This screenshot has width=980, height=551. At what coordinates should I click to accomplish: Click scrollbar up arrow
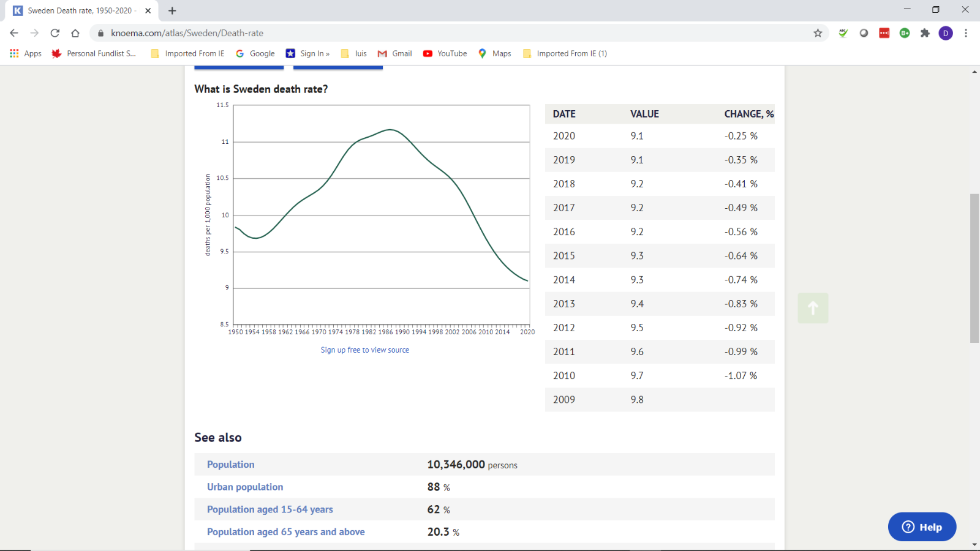click(x=974, y=72)
